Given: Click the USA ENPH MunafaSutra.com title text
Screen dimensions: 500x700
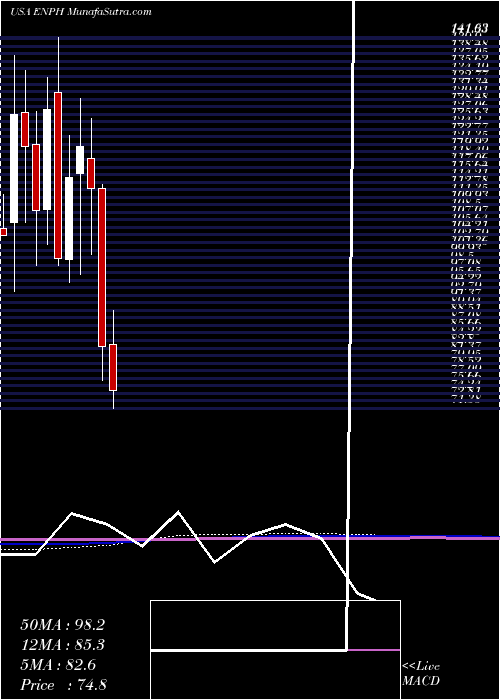Looking at the screenshot, I should click(81, 12).
